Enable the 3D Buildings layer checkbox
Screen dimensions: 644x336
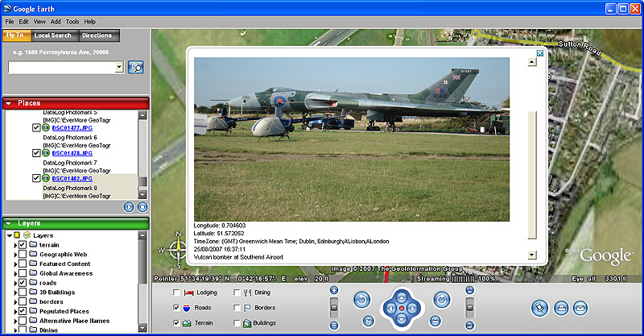[x=23, y=292]
